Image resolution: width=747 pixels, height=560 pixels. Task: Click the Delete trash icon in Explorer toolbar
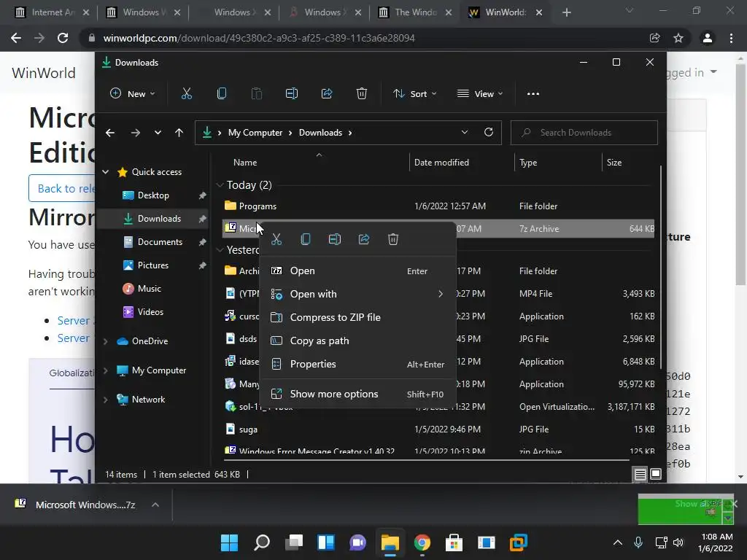coord(362,94)
